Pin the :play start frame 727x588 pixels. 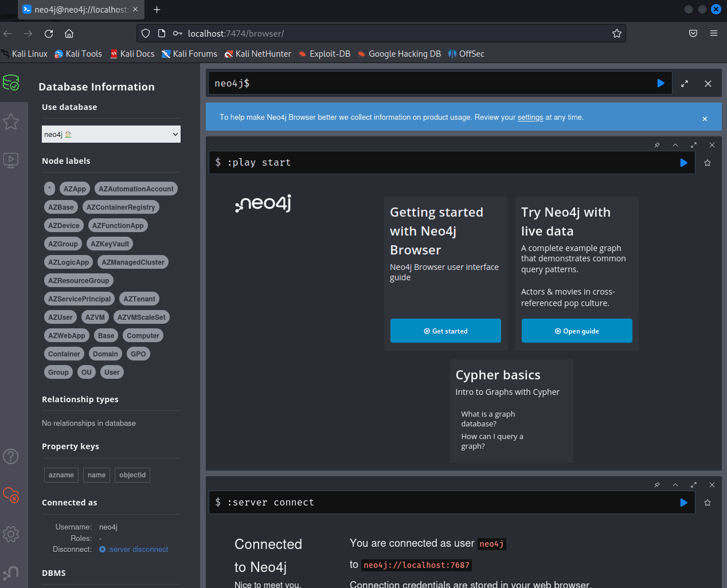coord(657,145)
